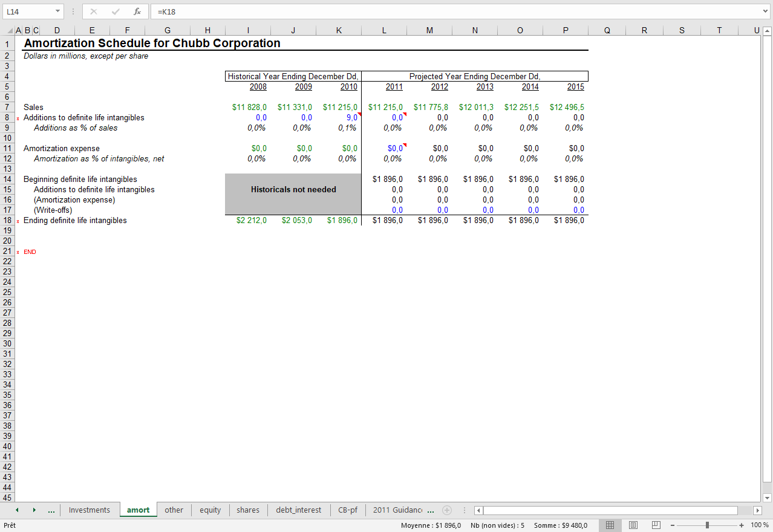773x532 pixels.
Task: Click horizontal scrollbar left arrow
Action: point(478,510)
